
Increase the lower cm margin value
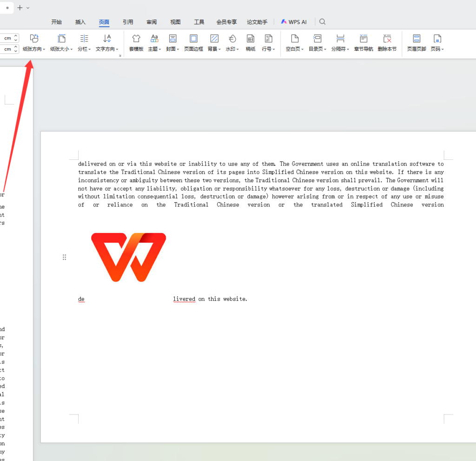(16, 47)
